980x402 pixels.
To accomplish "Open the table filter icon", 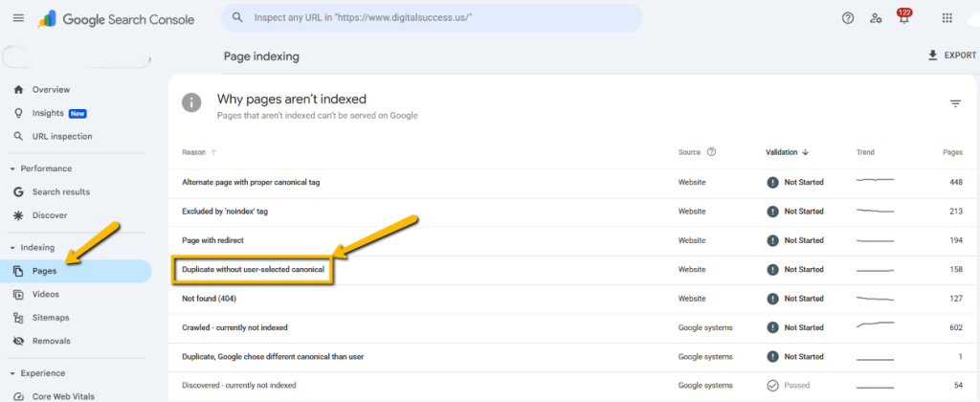I will point(955,103).
